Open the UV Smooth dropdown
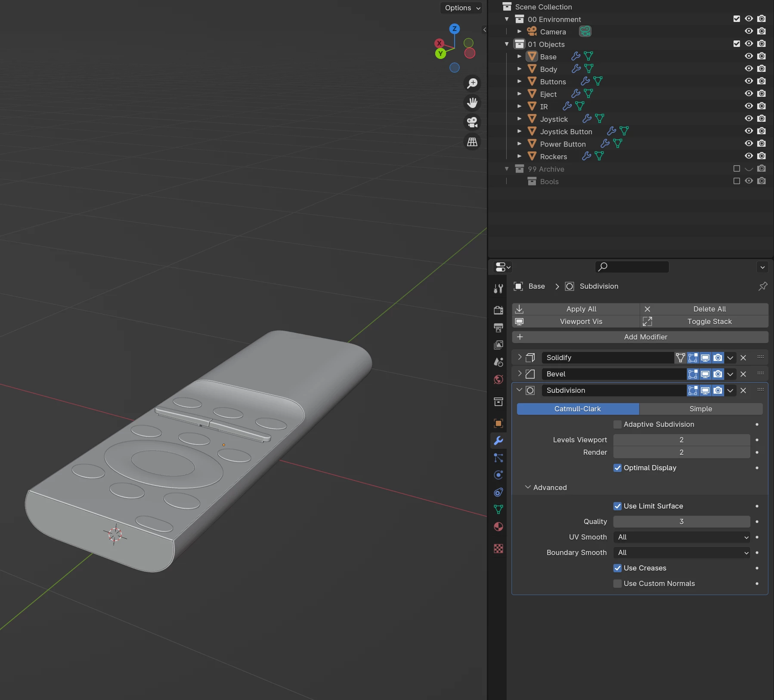Image resolution: width=774 pixels, height=700 pixels. point(682,537)
